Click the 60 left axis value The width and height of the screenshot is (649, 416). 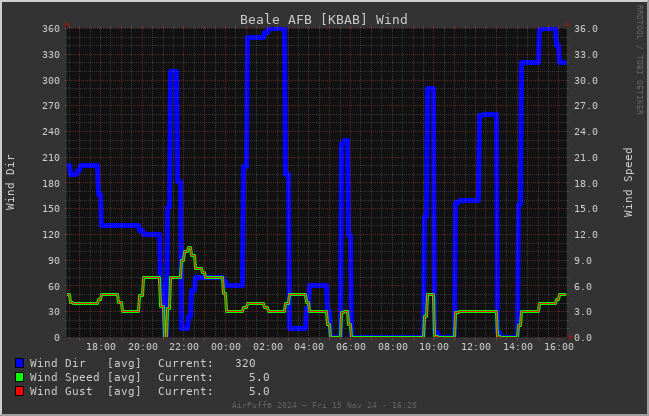coord(54,286)
